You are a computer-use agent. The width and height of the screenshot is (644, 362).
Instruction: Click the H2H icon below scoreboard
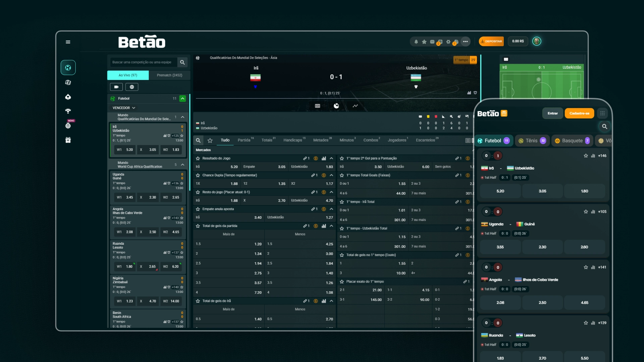317,106
